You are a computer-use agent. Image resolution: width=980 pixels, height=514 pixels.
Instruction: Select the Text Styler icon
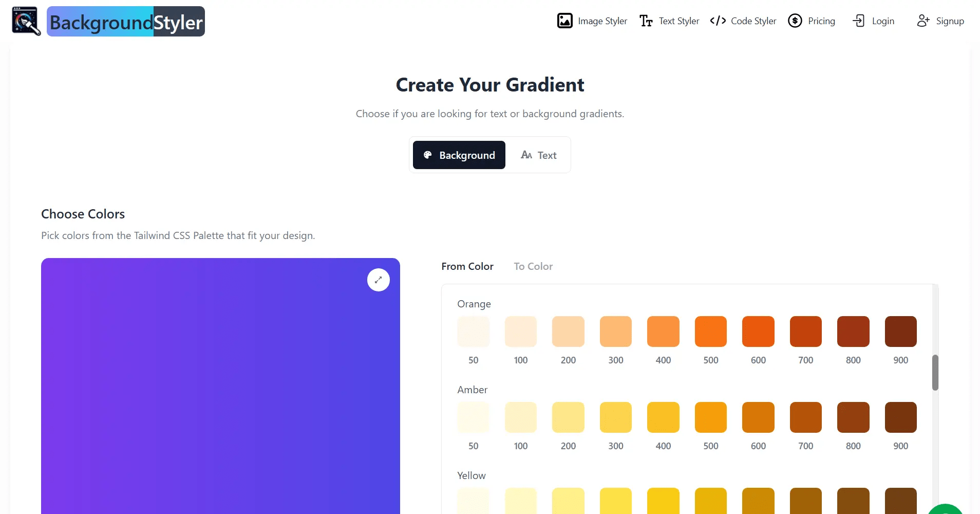coord(646,21)
